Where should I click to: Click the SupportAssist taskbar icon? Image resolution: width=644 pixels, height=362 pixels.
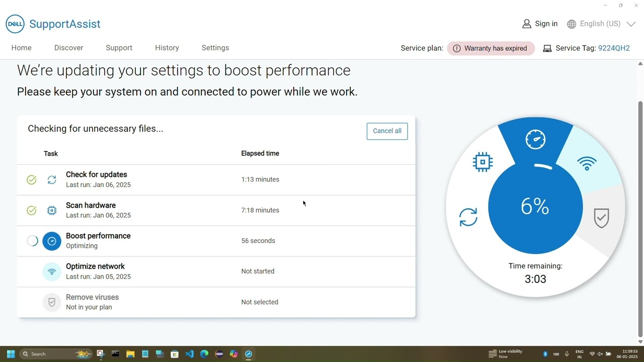tap(249, 354)
